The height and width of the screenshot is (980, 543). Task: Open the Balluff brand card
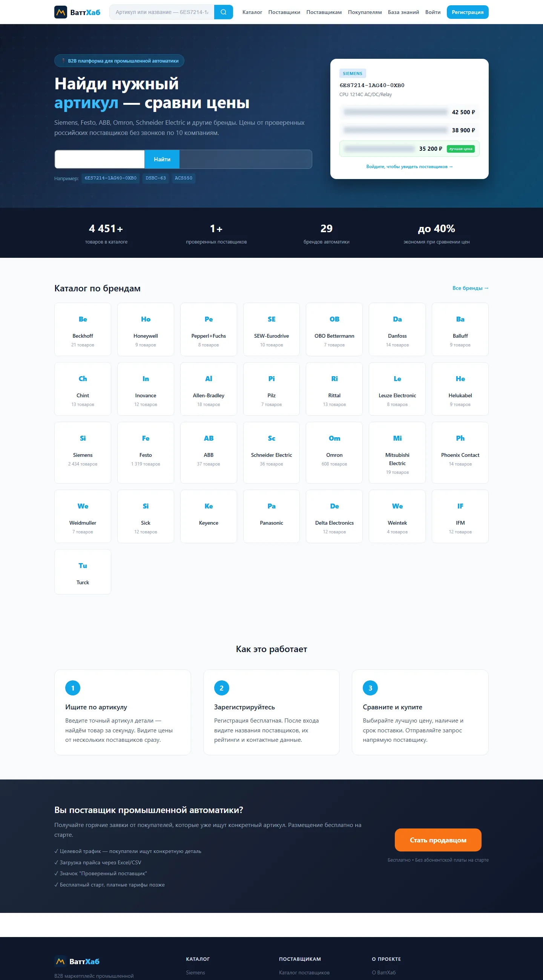pyautogui.click(x=460, y=329)
